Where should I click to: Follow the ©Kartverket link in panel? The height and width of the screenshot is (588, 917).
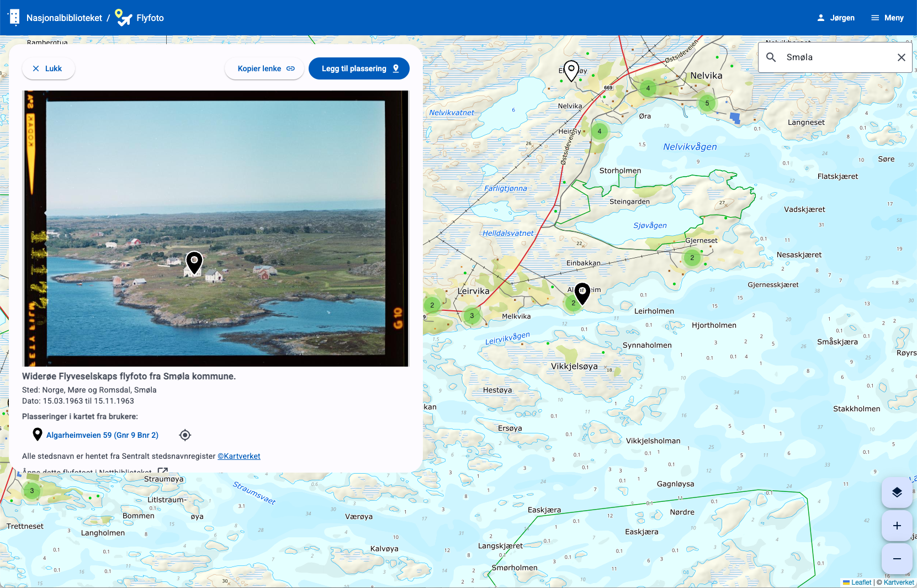click(239, 456)
